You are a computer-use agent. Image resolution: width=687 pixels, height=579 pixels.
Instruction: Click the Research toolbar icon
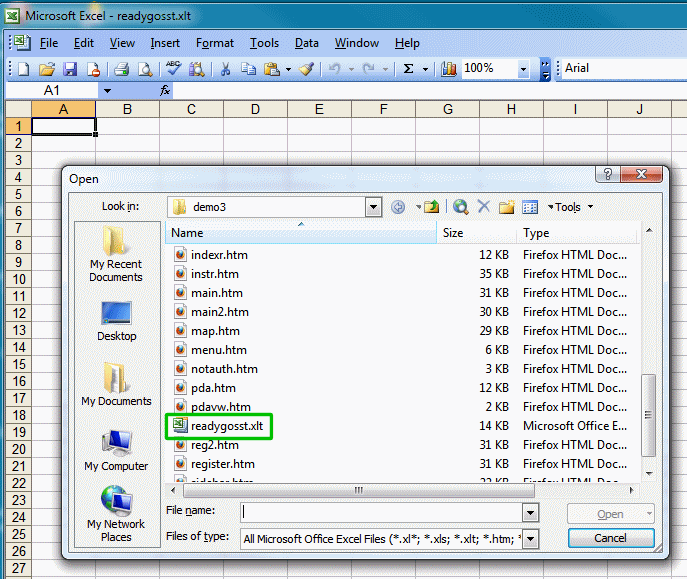(197, 69)
